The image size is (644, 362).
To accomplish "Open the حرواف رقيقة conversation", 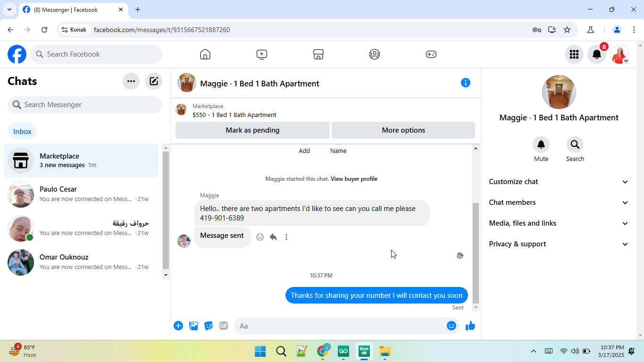I will pyautogui.click(x=81, y=228).
